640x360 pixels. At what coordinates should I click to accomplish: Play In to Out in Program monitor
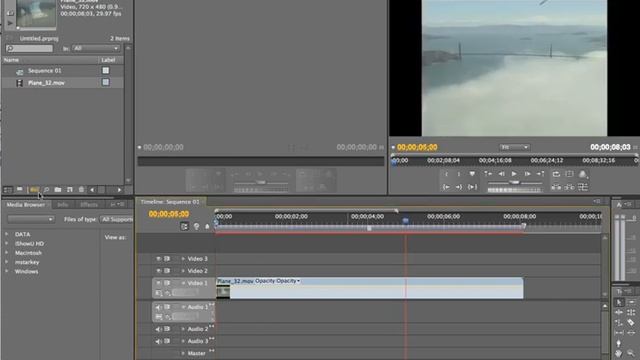click(472, 187)
